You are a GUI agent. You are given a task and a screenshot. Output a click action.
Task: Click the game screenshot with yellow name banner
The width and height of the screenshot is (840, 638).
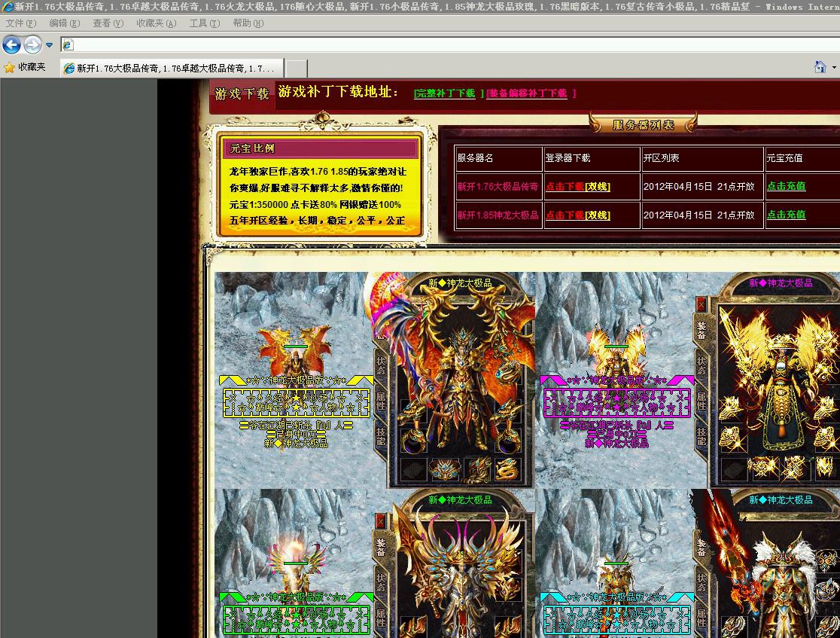pyautogui.click(x=375, y=380)
